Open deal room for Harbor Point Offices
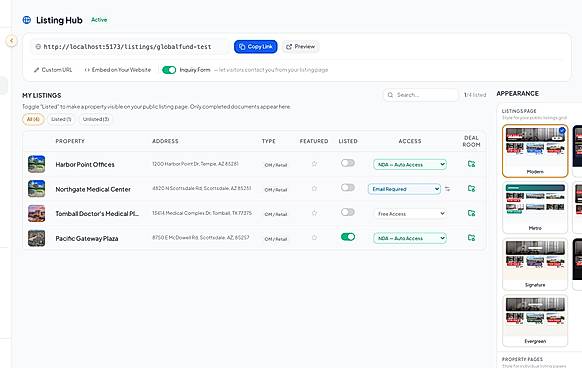Viewport: 582px width, 368px height. pos(471,164)
